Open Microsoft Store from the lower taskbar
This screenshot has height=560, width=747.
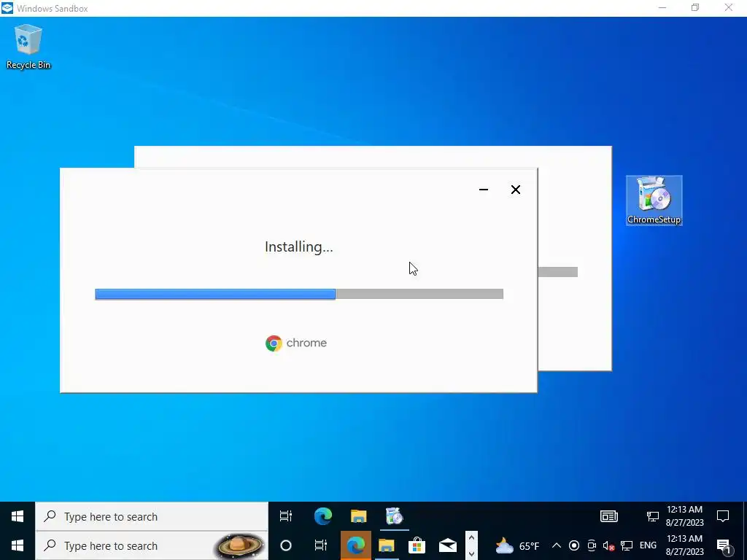[x=417, y=545]
